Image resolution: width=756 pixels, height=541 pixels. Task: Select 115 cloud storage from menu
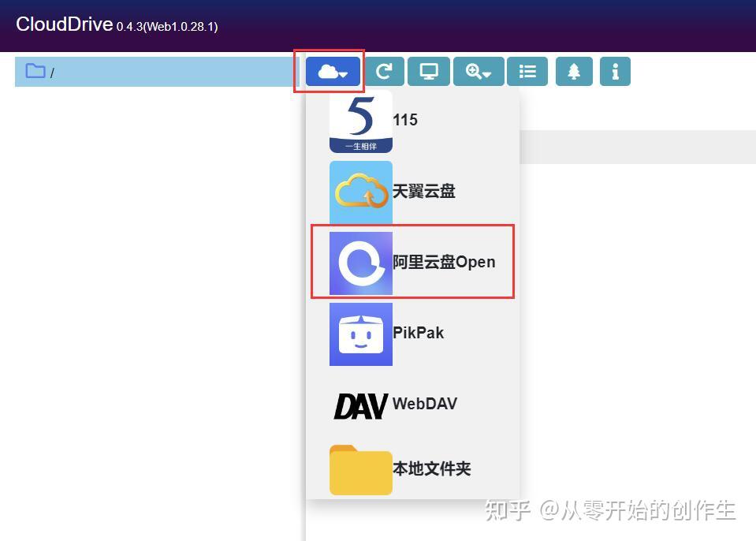(x=413, y=121)
